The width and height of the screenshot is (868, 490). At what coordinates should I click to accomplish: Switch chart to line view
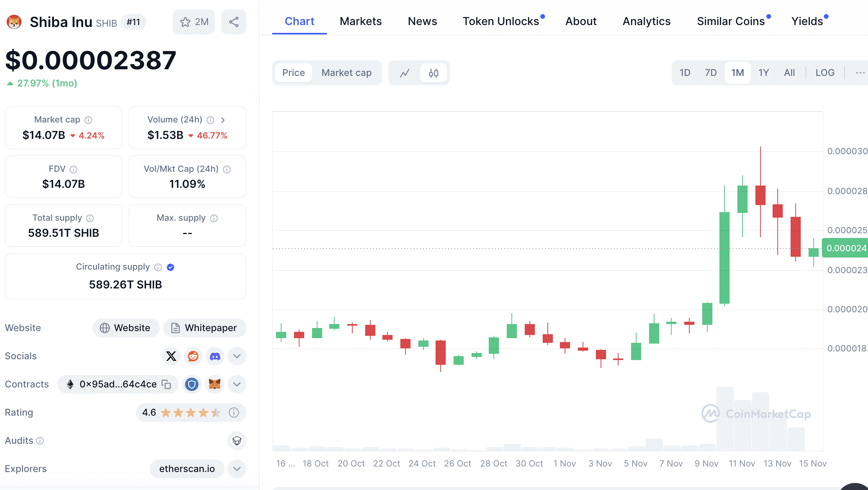pyautogui.click(x=405, y=73)
